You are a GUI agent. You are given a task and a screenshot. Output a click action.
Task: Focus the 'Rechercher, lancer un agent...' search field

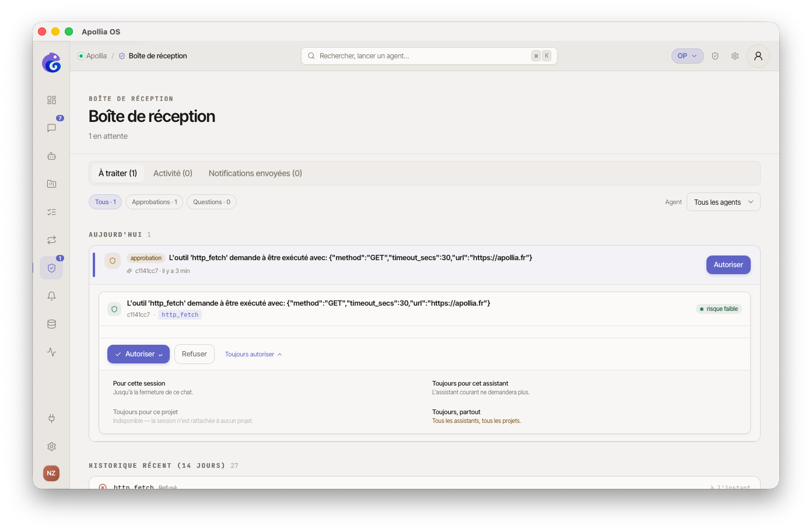pos(429,56)
